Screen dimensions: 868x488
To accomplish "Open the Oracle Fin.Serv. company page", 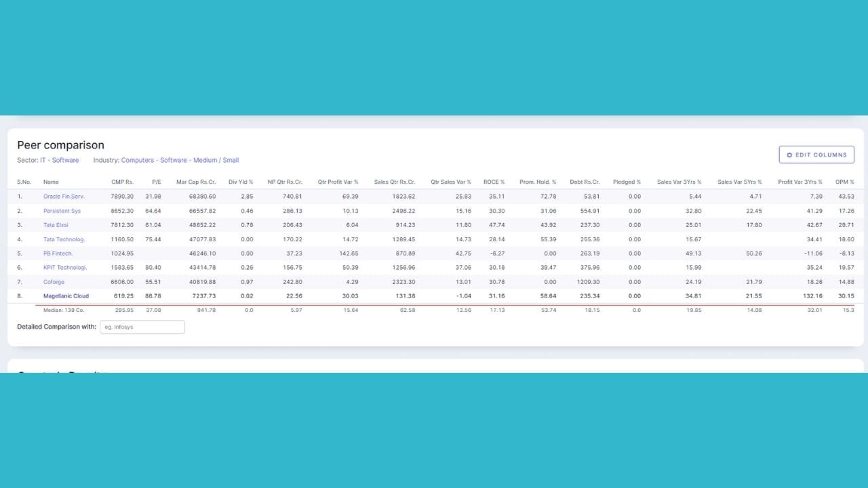I will pyautogui.click(x=63, y=197).
